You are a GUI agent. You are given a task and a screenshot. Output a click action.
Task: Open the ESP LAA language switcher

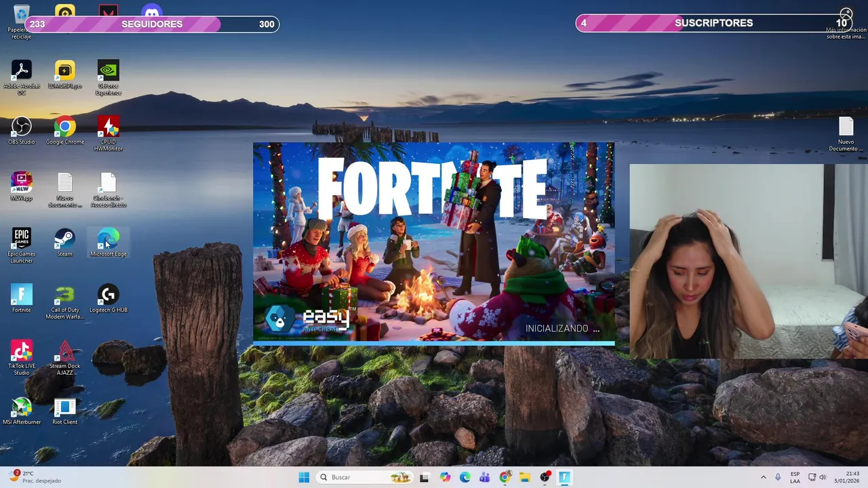[x=795, y=477]
